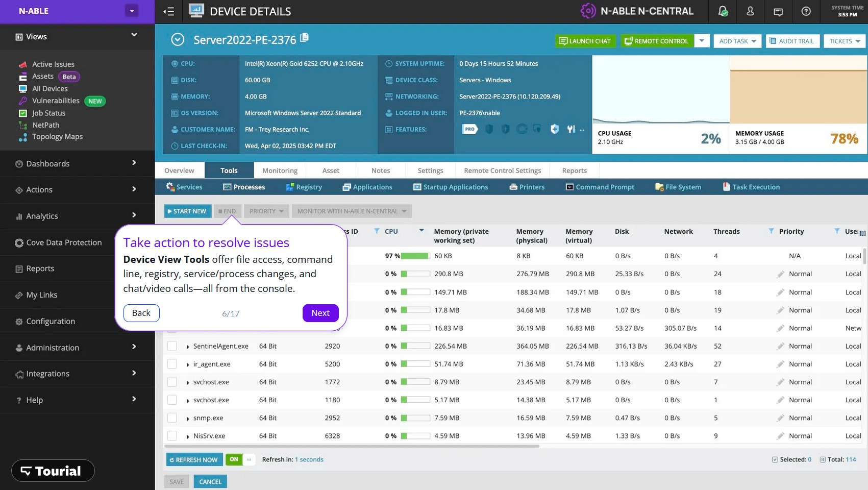Click the wrench and screwdriver feature icon
Viewport: 868px width, 490px height.
pyautogui.click(x=571, y=129)
